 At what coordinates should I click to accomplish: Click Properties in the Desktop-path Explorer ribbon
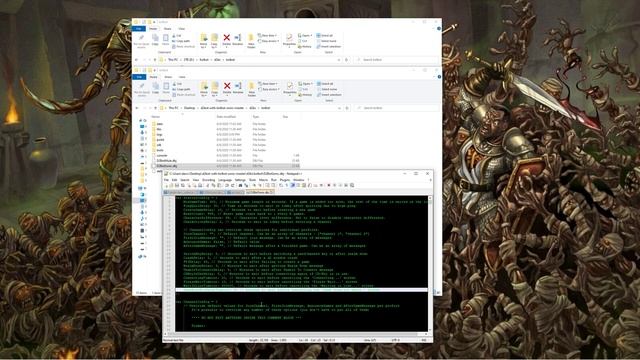[x=290, y=89]
